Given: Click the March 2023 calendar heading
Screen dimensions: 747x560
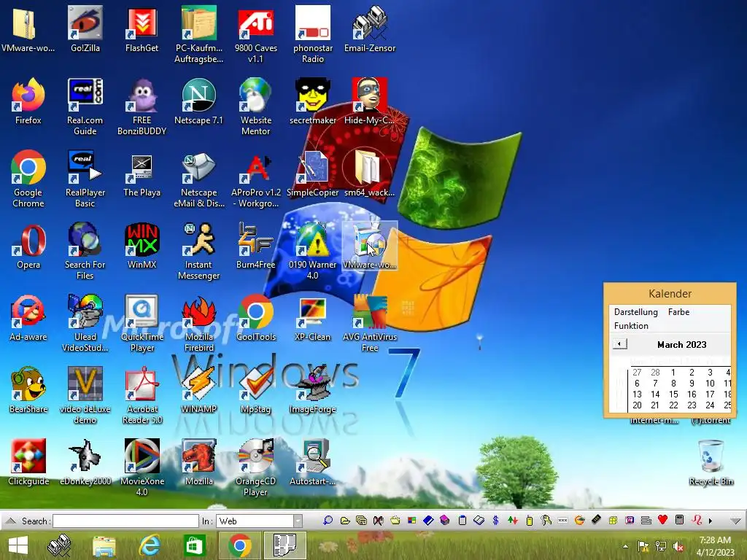Looking at the screenshot, I should pyautogui.click(x=682, y=344).
